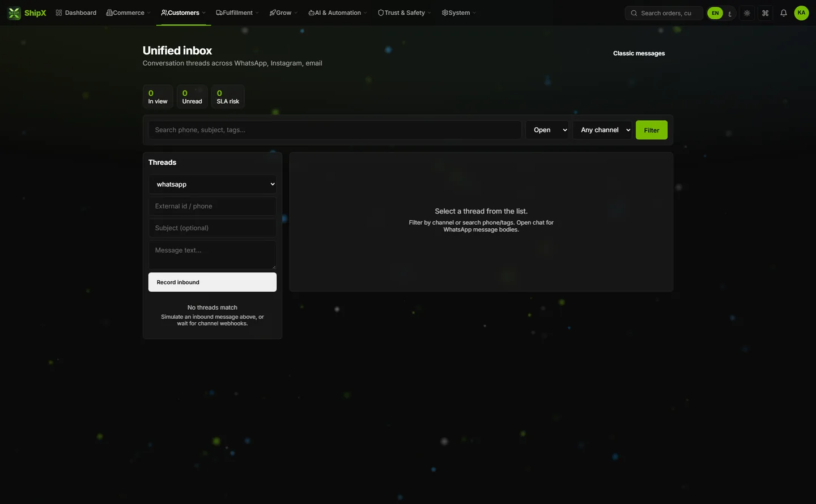Click the ShipX logo icon
Screen dimensions: 816x504
point(14,13)
